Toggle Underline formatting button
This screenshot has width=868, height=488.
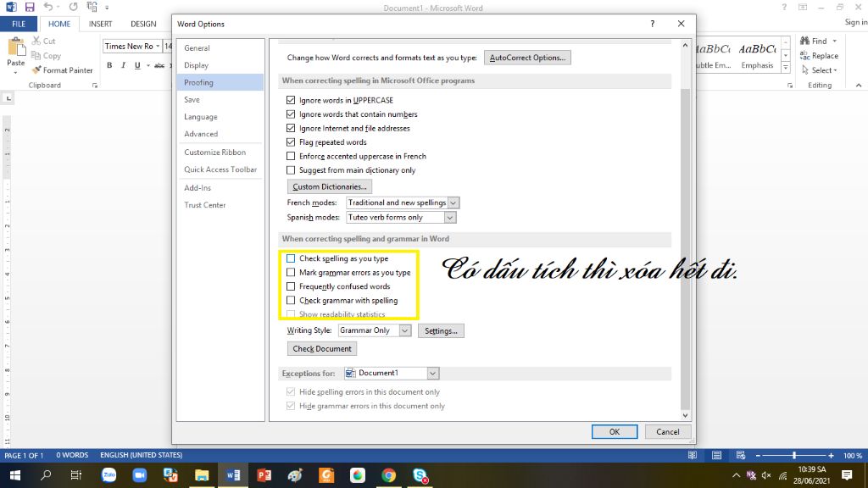137,65
